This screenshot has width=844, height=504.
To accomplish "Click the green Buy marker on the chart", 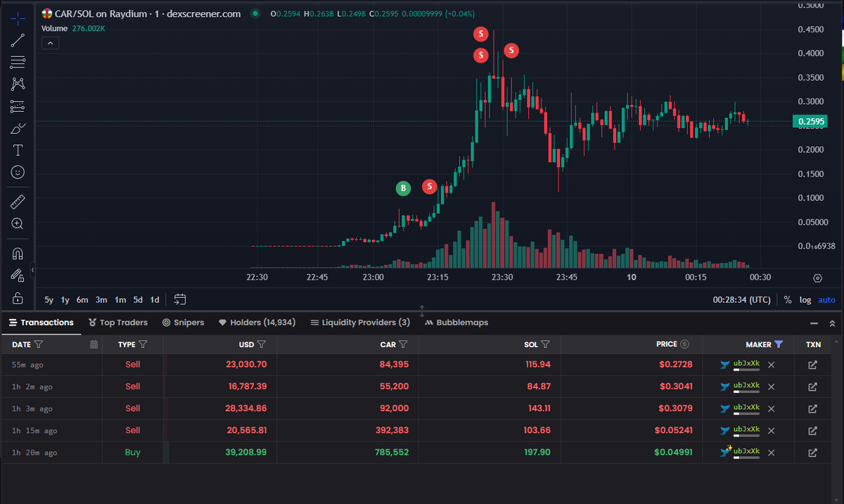I will (403, 188).
